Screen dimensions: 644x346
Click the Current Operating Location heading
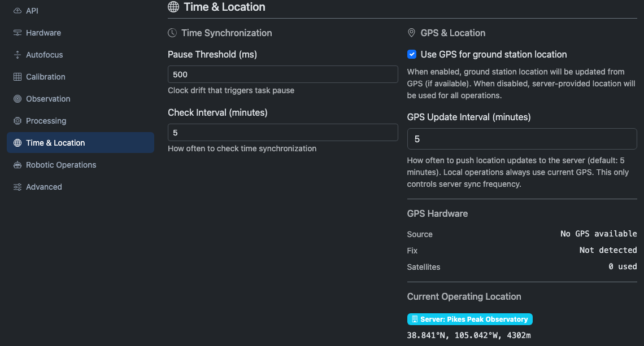pyautogui.click(x=464, y=296)
